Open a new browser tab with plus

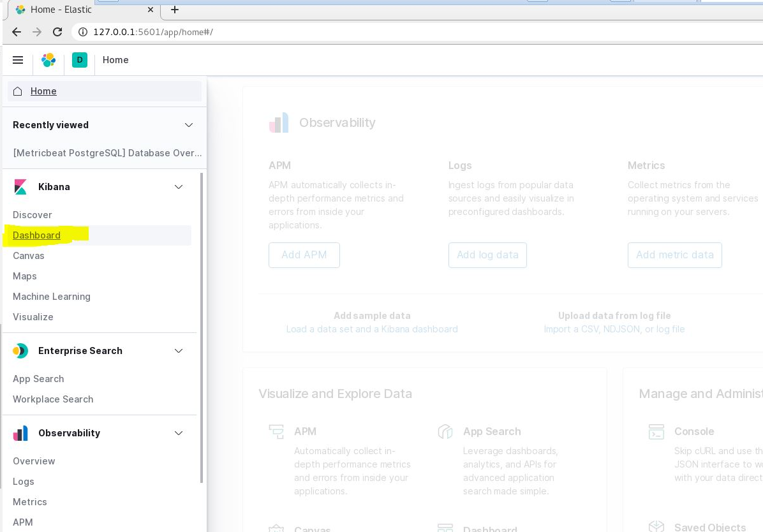point(175,10)
